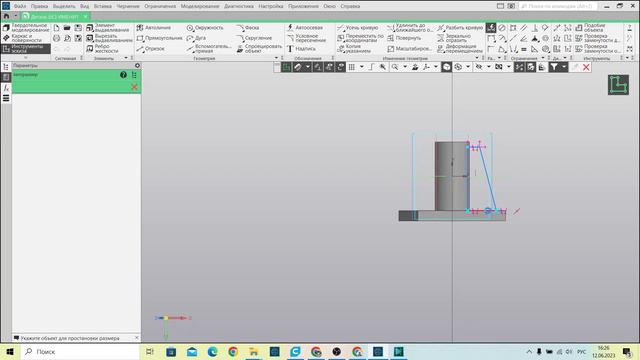Open Windows Start button
This screenshot has height=360, width=640.
point(10,351)
